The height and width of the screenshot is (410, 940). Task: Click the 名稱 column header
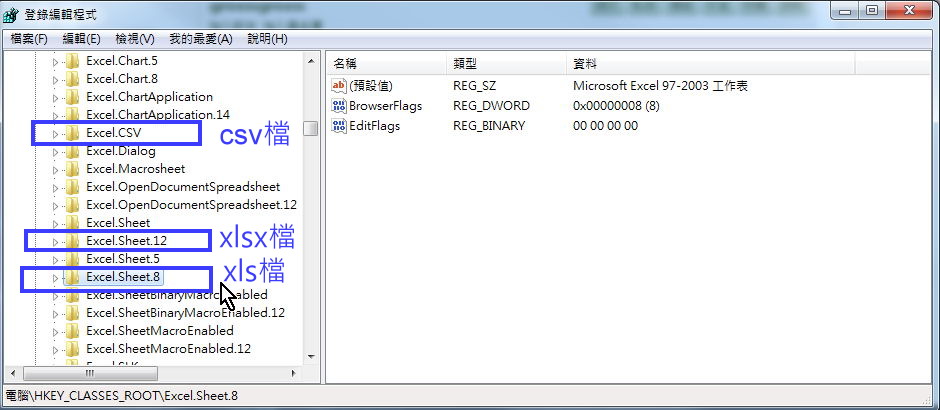click(387, 64)
